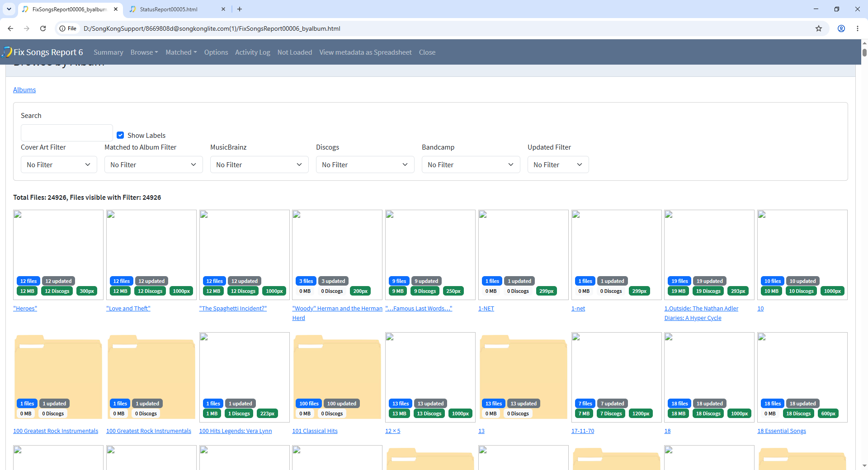Open the Activity Log
868x470 pixels.
(x=253, y=52)
